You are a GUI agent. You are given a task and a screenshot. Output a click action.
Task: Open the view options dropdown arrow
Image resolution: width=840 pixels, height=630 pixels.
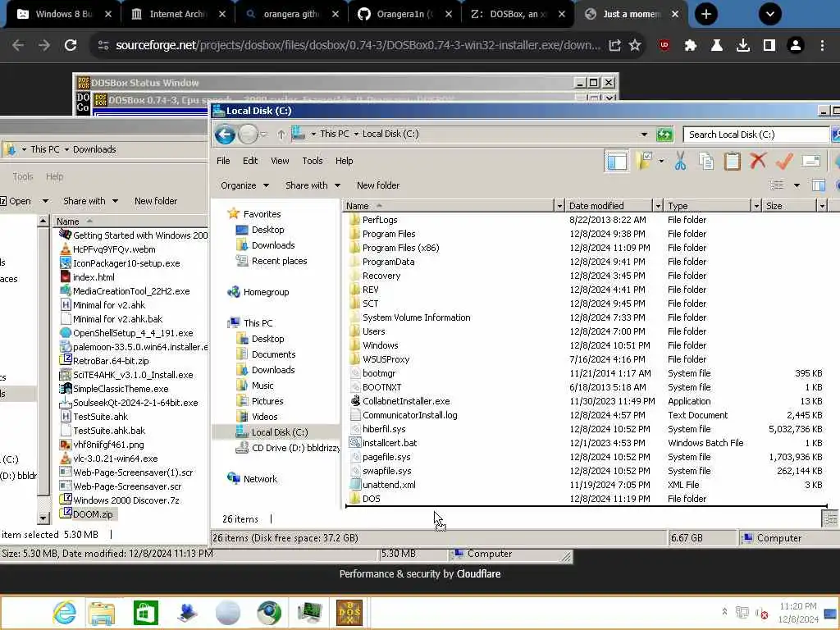(x=797, y=185)
